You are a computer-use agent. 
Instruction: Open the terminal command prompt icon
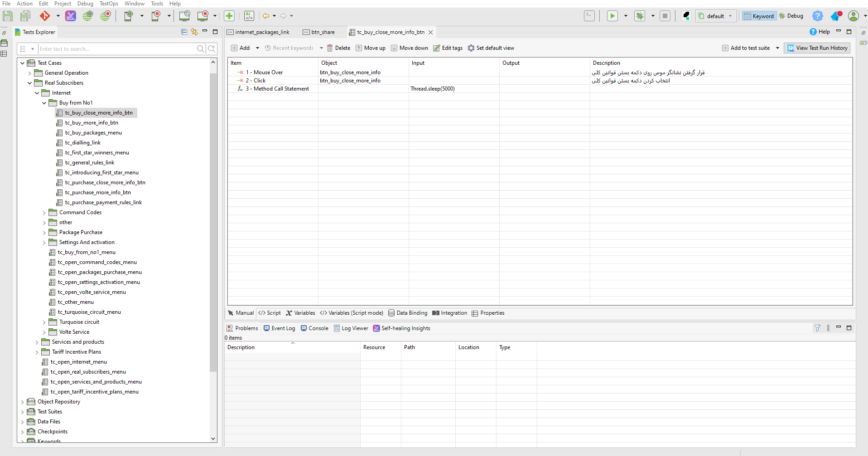click(x=589, y=16)
